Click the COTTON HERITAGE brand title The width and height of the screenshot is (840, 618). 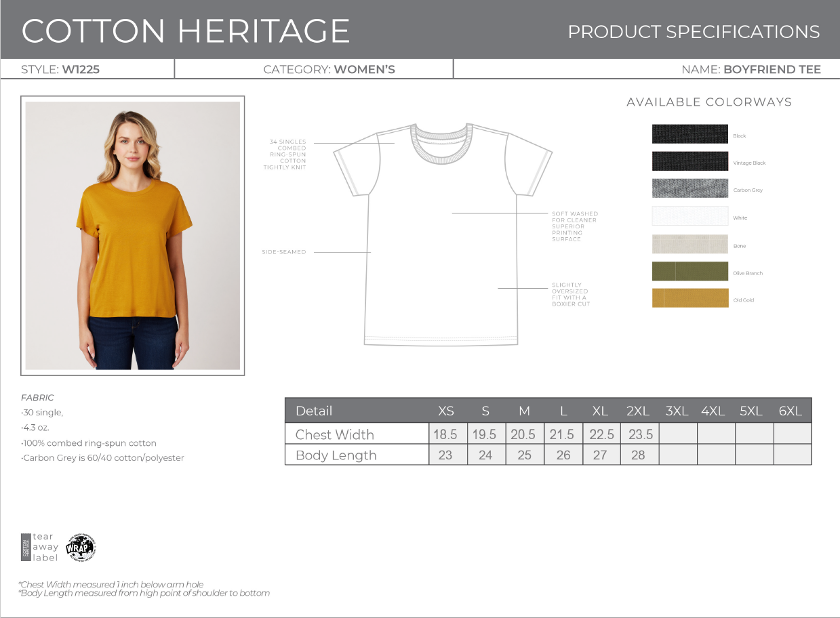186,30
